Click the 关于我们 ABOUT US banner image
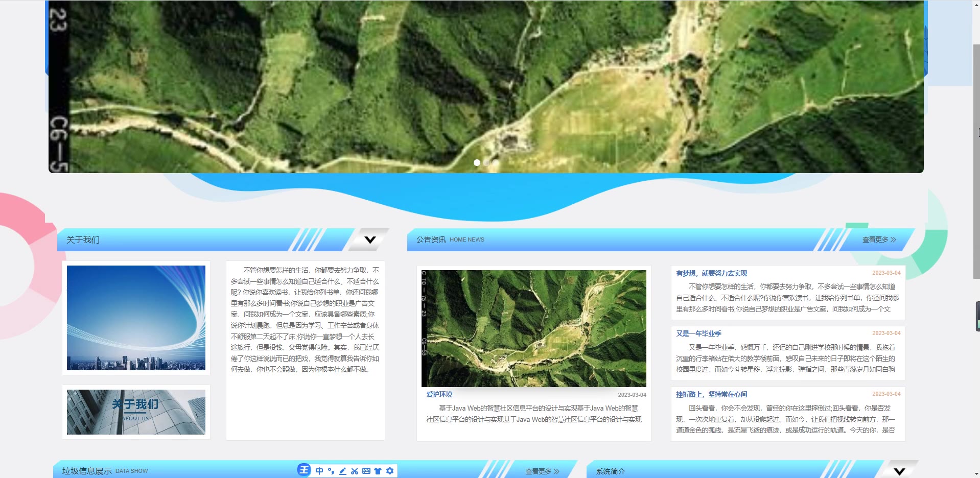The width and height of the screenshot is (980, 478). pyautogui.click(x=136, y=412)
